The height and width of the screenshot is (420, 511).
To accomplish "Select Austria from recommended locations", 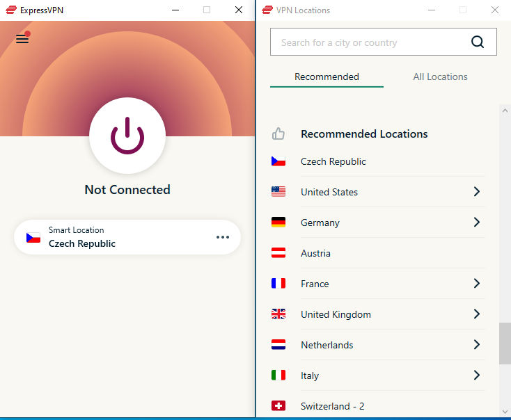I will 315,253.
